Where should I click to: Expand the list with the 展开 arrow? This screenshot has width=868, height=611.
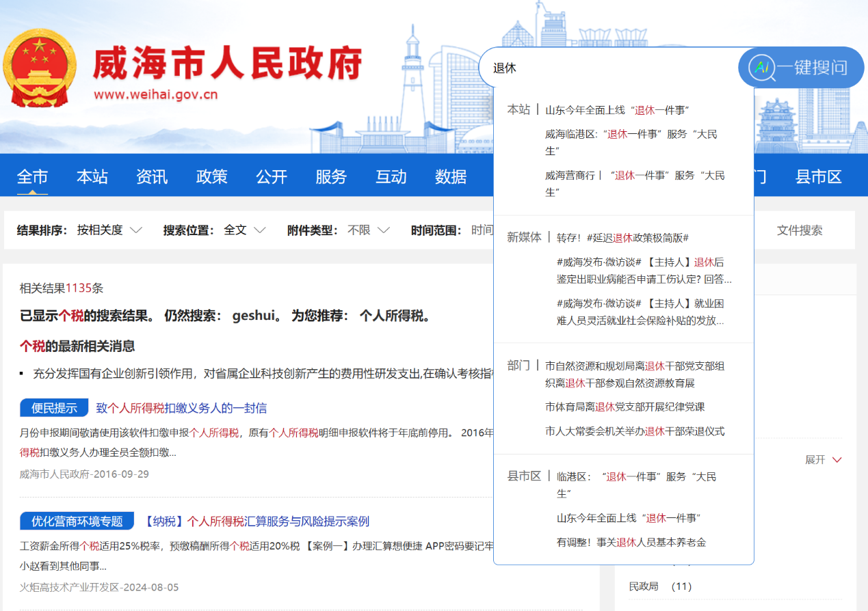823,460
